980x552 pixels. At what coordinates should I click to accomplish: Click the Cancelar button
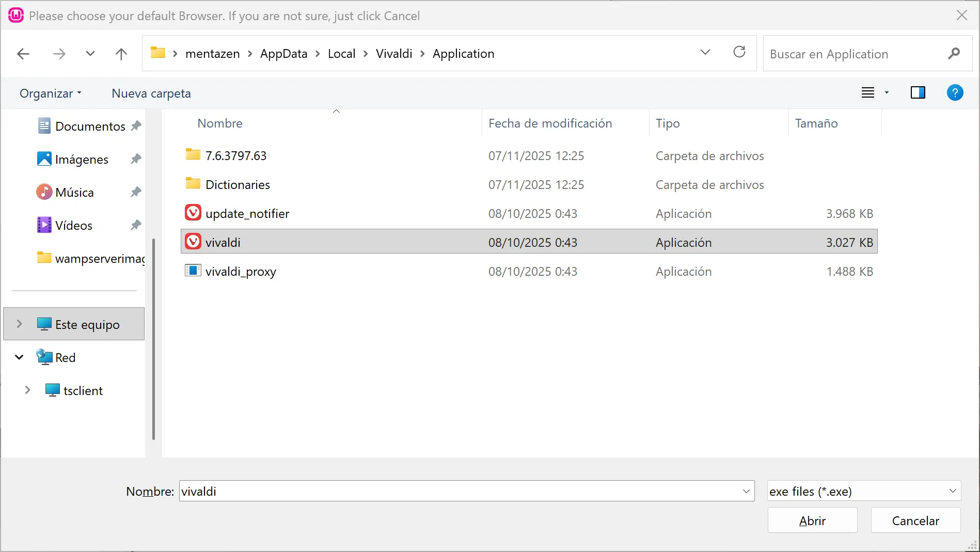click(915, 521)
